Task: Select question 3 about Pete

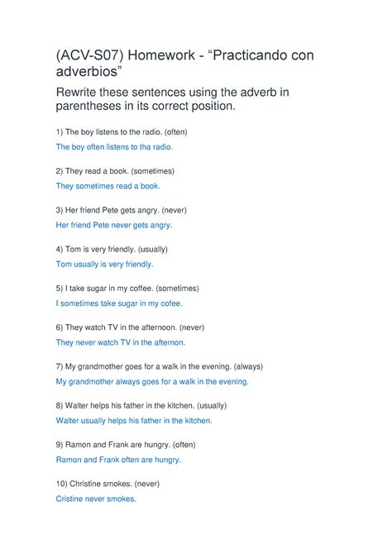Action: (122, 210)
